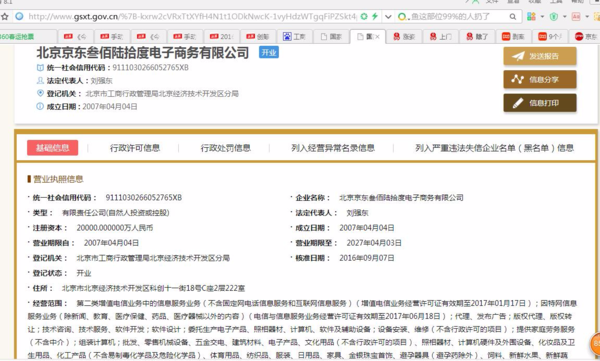The width and height of the screenshot is (600, 361).
Task: Click the site identity icon before the URL
Action: click(x=19, y=16)
